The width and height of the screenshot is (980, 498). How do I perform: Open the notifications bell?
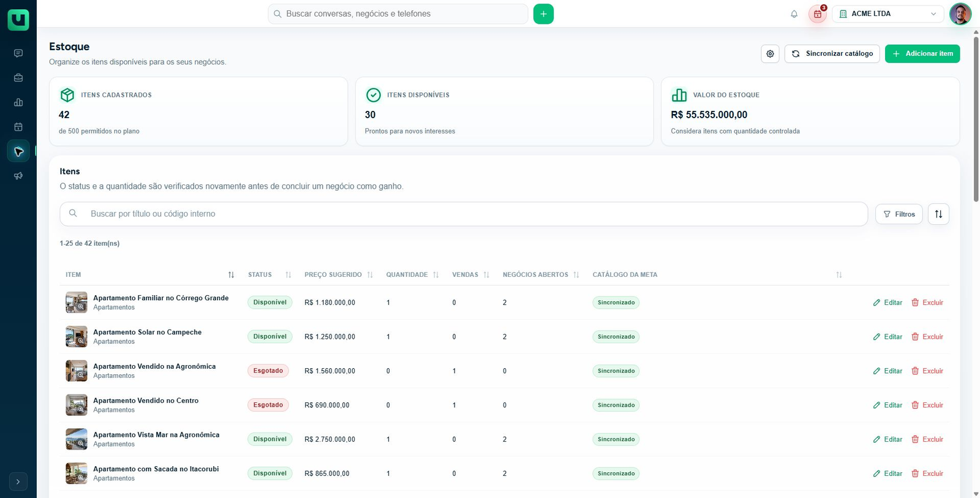(x=794, y=14)
